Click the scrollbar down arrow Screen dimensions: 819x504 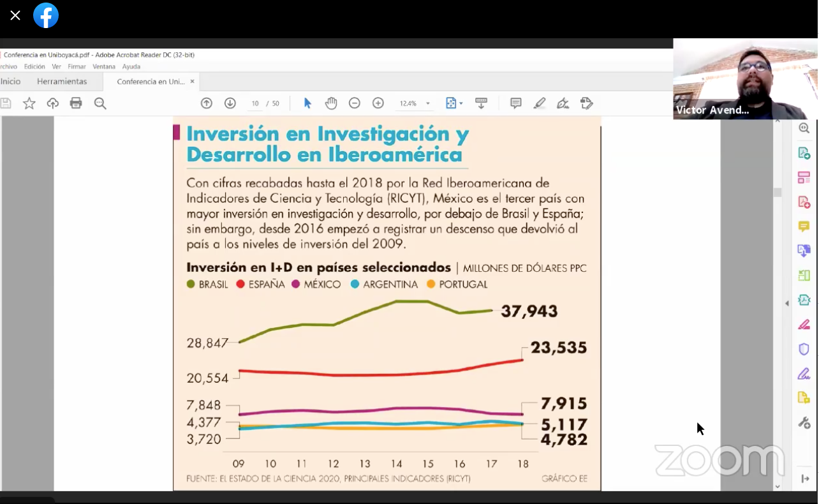(x=778, y=487)
